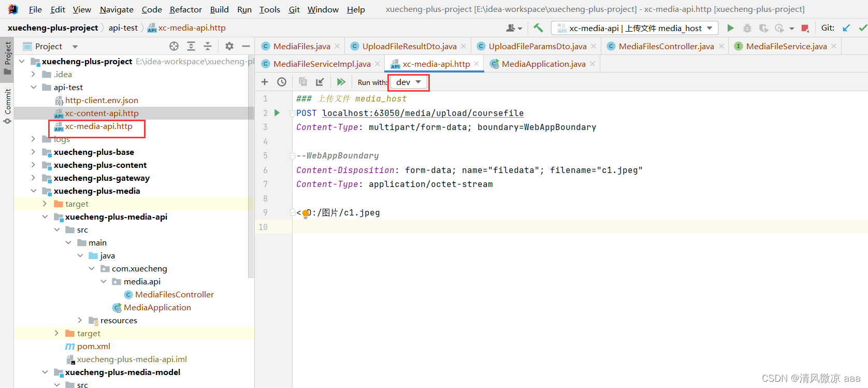Fold the WebAppBoundary block on line 5
Screen dimensions: 868x388
click(x=293, y=155)
